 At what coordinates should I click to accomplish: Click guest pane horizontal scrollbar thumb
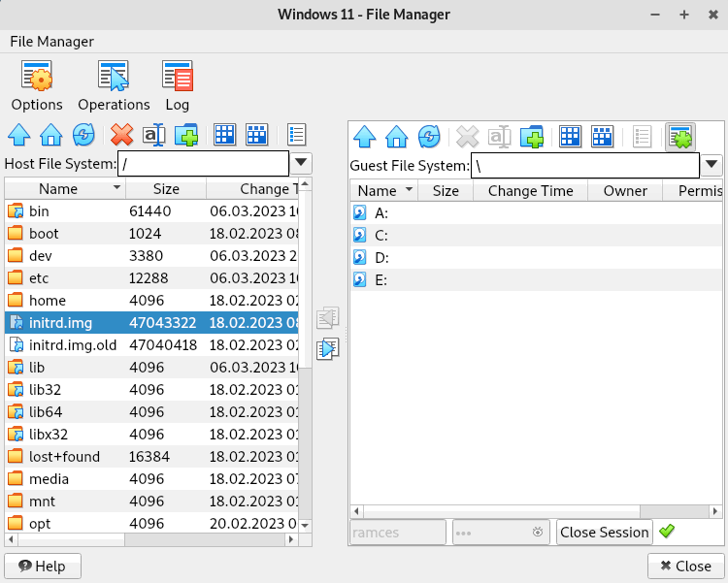[503, 511]
